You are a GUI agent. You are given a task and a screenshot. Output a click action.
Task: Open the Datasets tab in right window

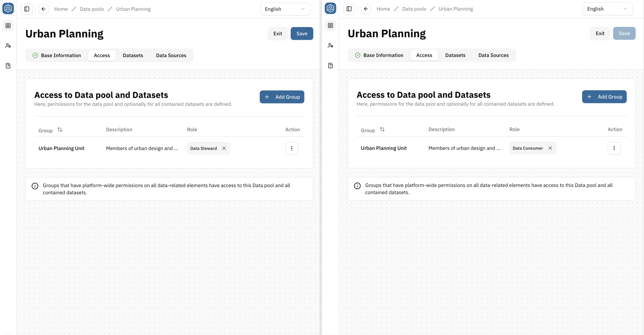455,55
